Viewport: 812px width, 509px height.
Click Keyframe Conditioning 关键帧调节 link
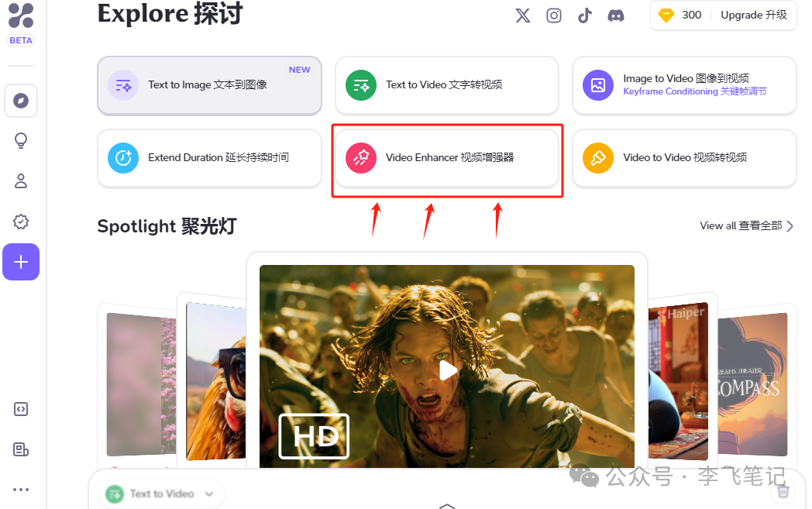tap(694, 91)
